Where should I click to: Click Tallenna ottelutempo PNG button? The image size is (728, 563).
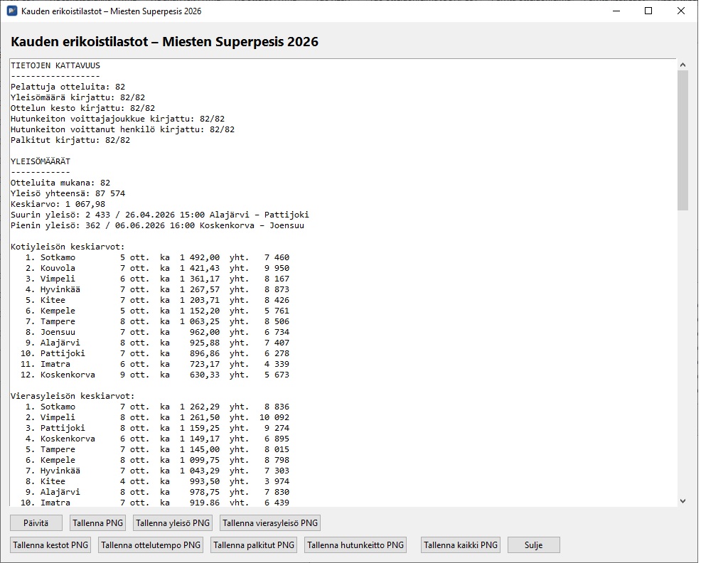tap(151, 545)
